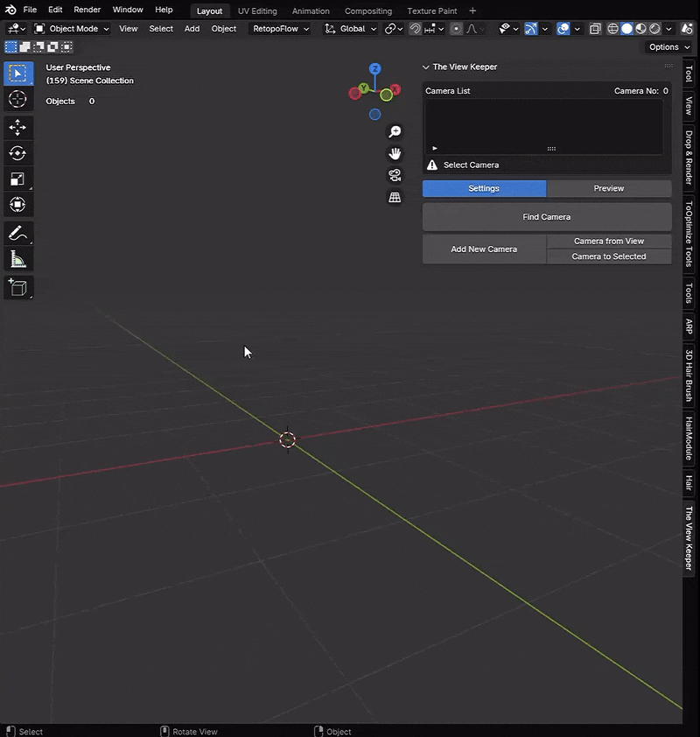The image size is (700, 737).
Task: Open the HairModule sidebar tab
Action: click(x=689, y=438)
